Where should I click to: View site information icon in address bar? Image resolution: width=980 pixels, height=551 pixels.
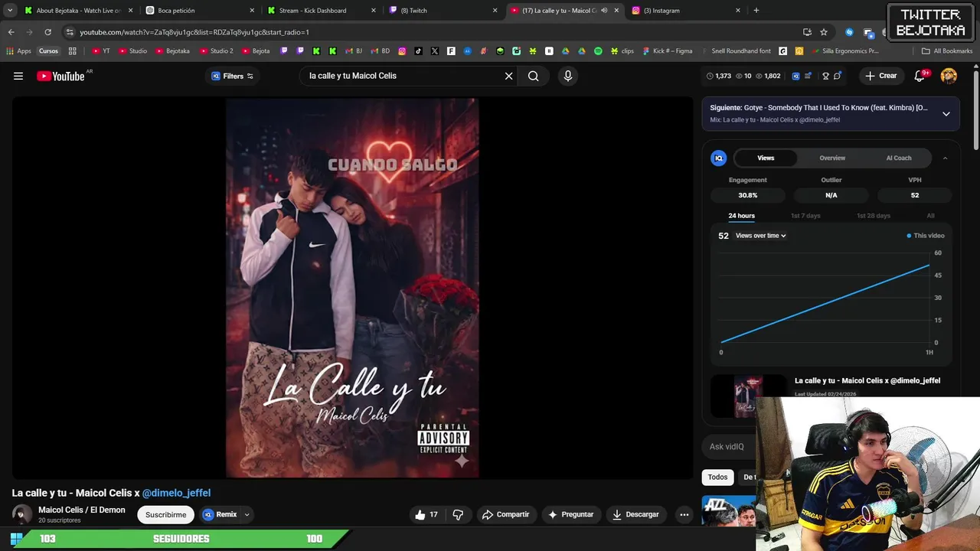(70, 32)
